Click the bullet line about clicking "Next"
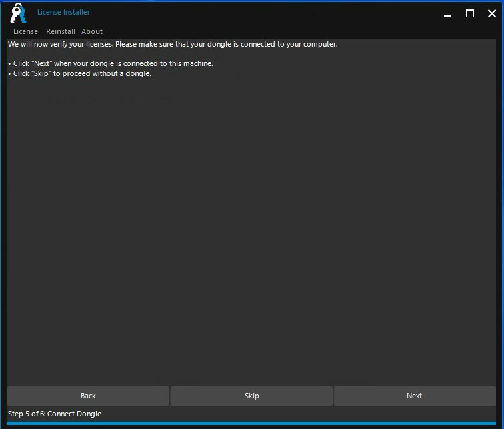Screen dimensions: 504x429 [113, 63]
